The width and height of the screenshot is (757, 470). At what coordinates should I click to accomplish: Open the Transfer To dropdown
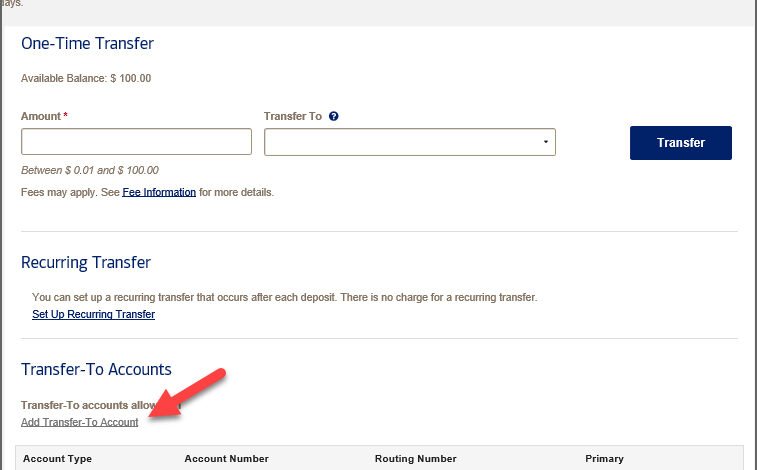[409, 142]
